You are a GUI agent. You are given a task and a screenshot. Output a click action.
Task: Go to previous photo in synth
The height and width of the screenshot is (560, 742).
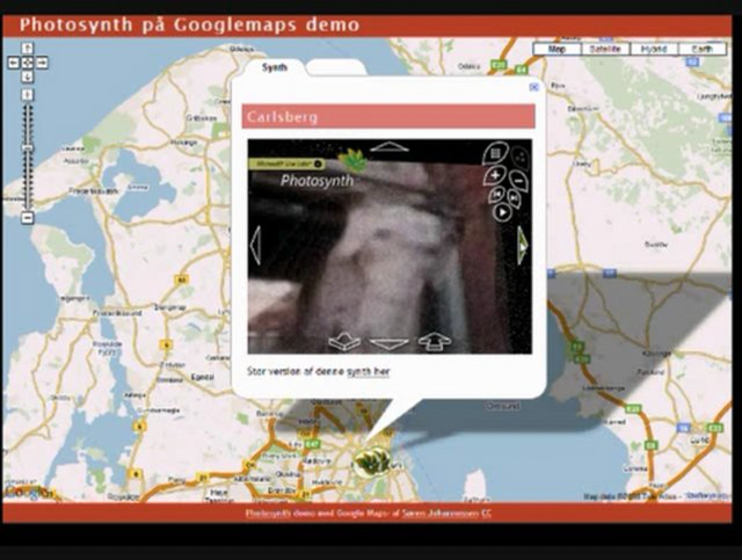coord(497,195)
